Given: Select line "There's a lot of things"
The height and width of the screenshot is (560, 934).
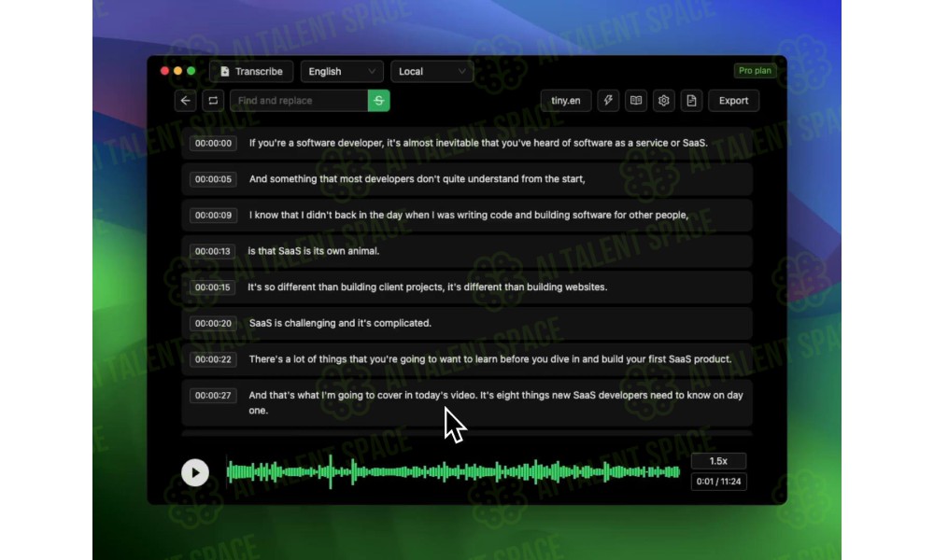Looking at the screenshot, I should click(x=490, y=358).
